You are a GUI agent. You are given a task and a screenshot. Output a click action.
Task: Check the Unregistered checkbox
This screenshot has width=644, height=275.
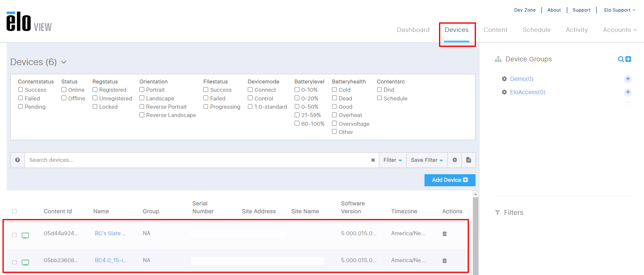tap(95, 98)
